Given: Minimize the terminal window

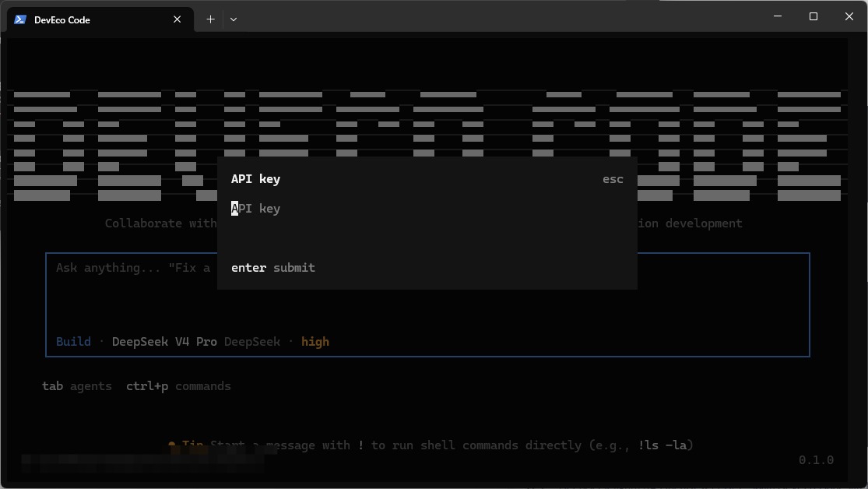Looking at the screenshot, I should pos(778,16).
